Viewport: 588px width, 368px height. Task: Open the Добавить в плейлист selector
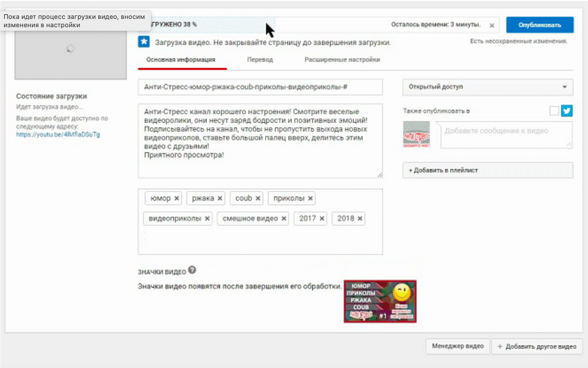[487, 170]
